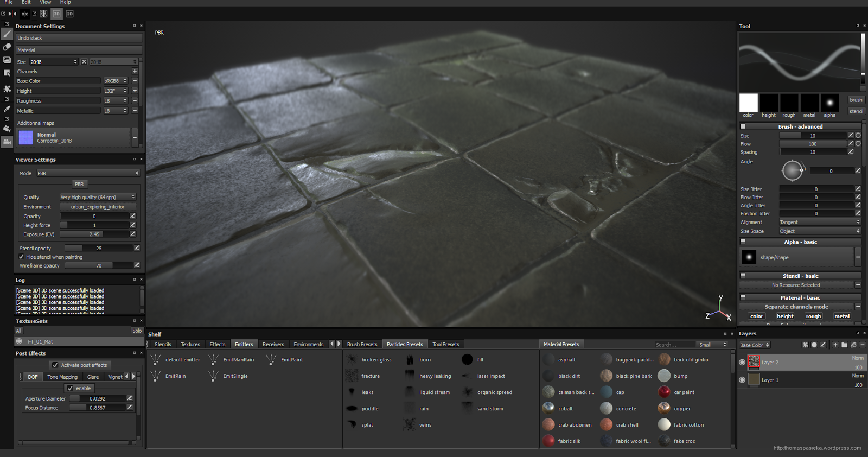Viewport: 868px width, 457px height.
Task: Toggle Activate post effects checkbox
Action: click(55, 365)
